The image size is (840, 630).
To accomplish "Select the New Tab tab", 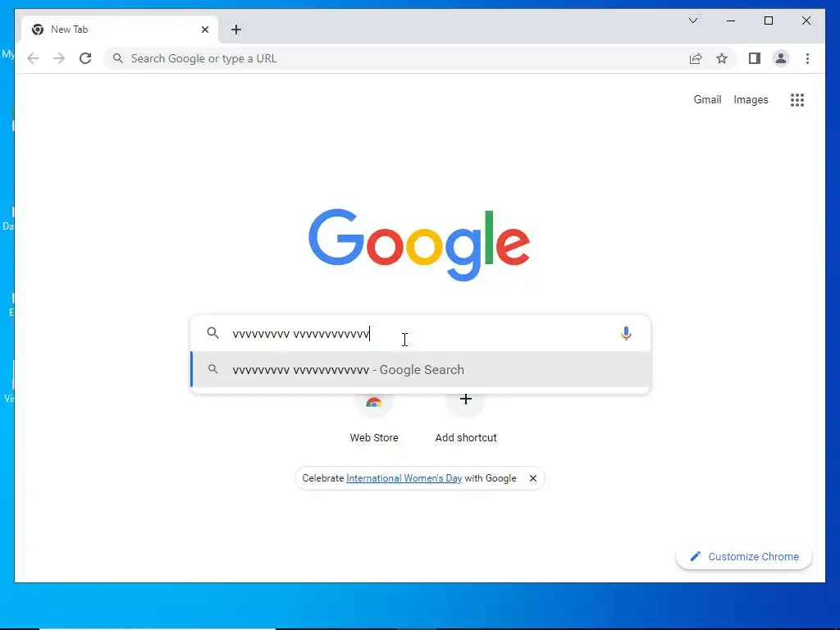I will tap(120, 30).
